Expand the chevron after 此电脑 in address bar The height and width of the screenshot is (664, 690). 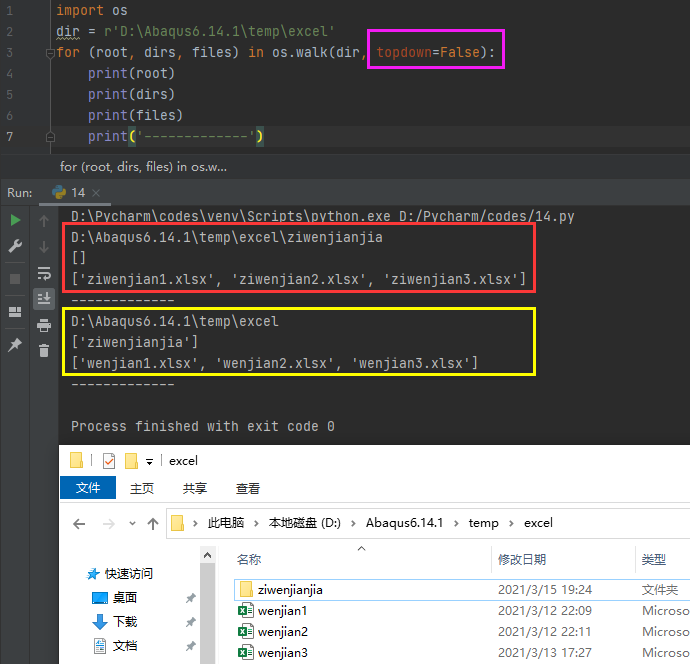tap(256, 523)
